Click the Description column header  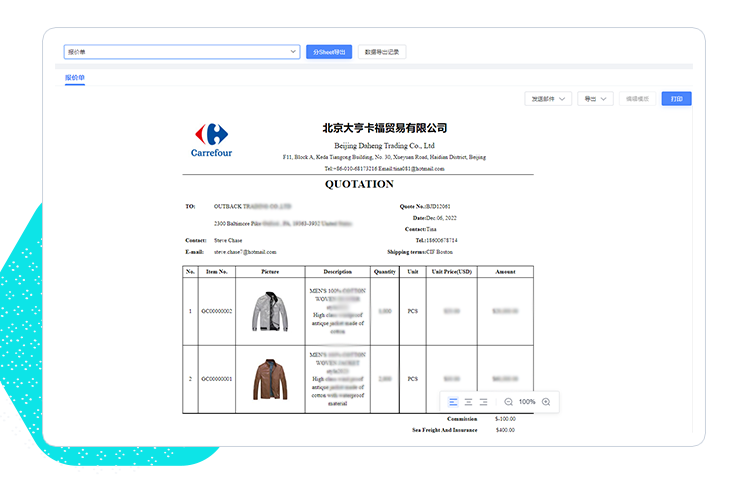tap(338, 271)
